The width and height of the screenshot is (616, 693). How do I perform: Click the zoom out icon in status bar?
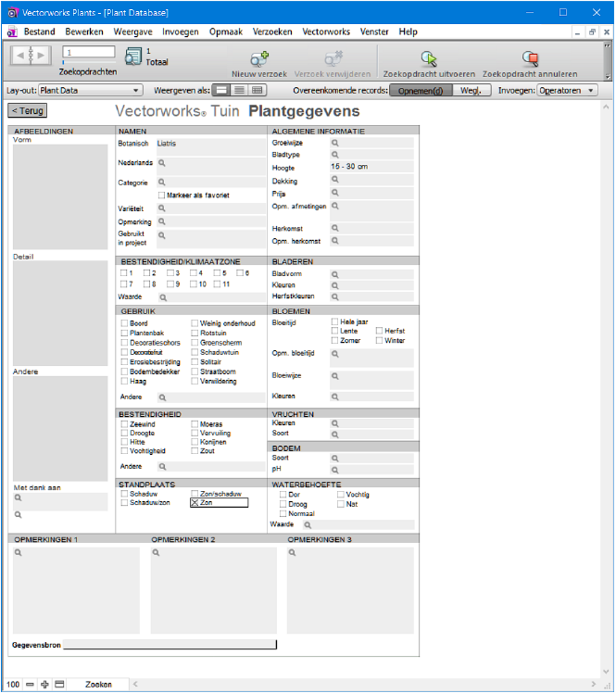[30, 684]
